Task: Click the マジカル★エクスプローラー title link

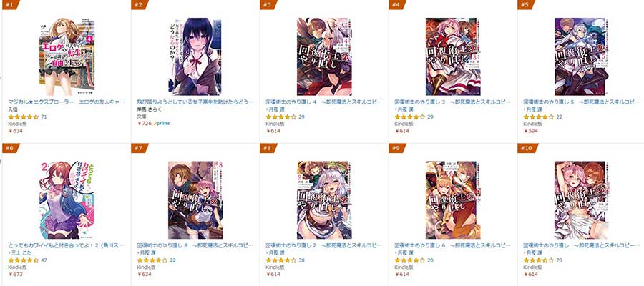Action: (x=67, y=102)
